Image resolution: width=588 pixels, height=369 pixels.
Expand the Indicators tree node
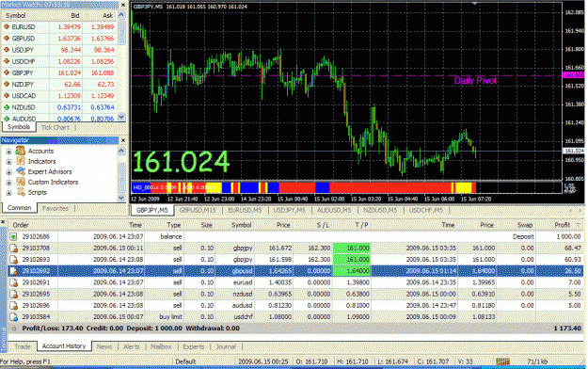8,162
